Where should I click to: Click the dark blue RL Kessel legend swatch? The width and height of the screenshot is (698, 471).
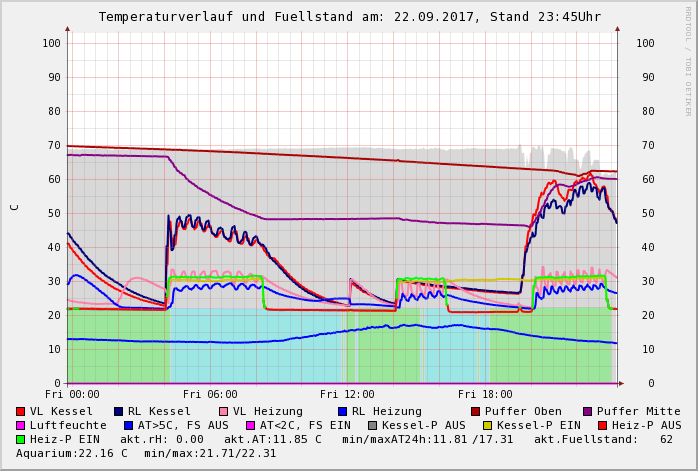pyautogui.click(x=119, y=411)
